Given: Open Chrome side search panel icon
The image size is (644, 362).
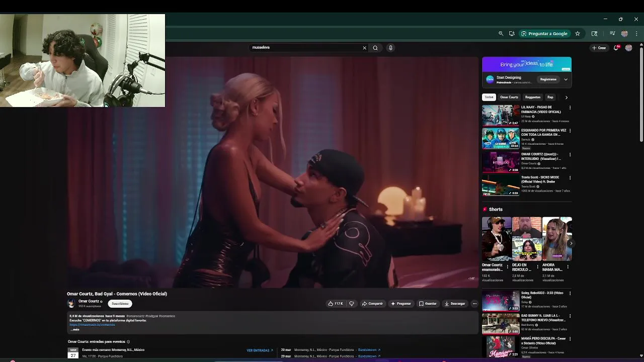Looking at the screenshot, I should [594, 34].
